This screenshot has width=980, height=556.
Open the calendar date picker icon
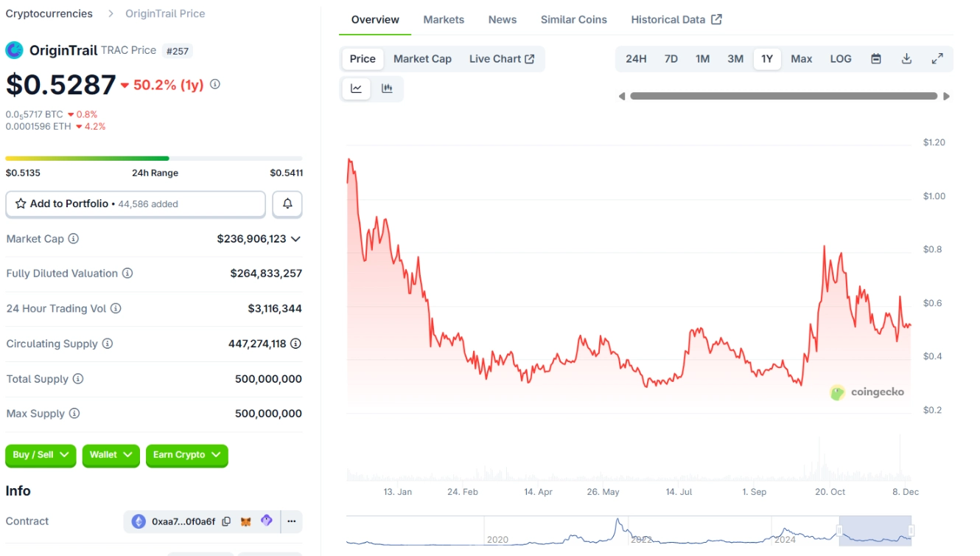click(x=876, y=59)
